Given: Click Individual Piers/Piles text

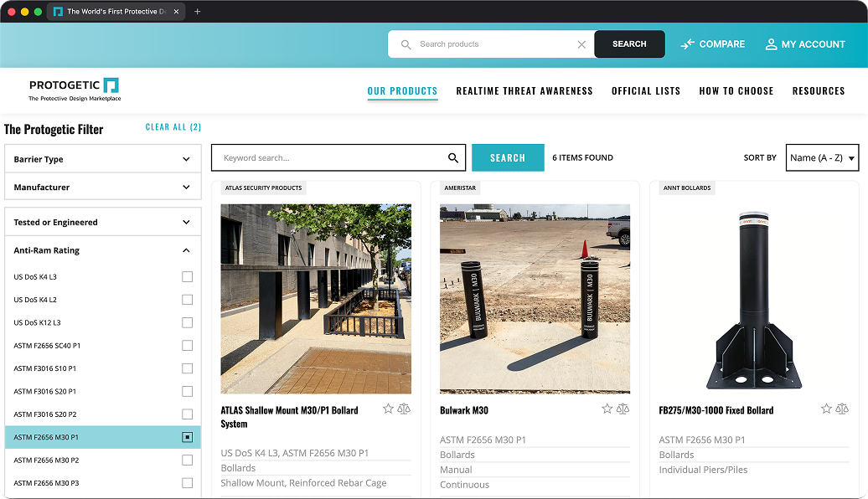Looking at the screenshot, I should click(703, 470).
